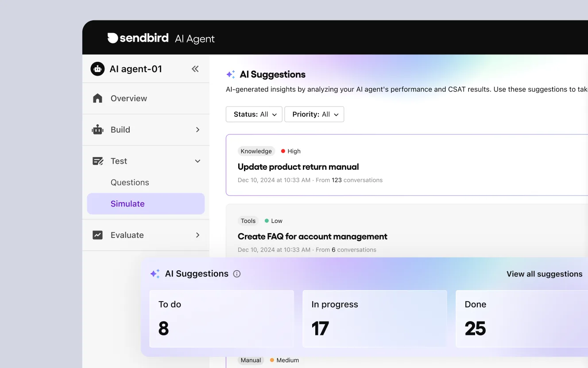Screen dimensions: 588x368
Task: Open the Status: All dropdown
Action: (x=254, y=114)
